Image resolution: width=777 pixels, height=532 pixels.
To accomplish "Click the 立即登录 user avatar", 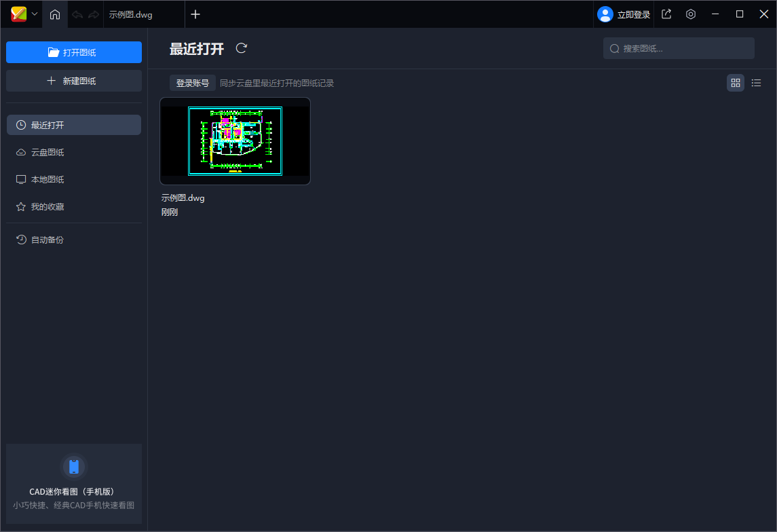I will pos(605,14).
